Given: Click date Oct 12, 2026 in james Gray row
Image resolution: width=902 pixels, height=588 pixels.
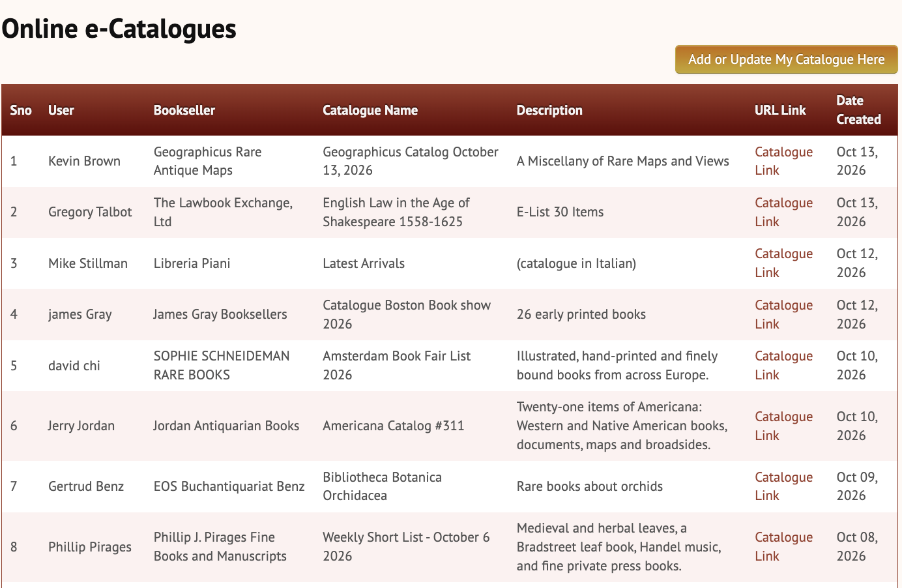Looking at the screenshot, I should click(858, 314).
